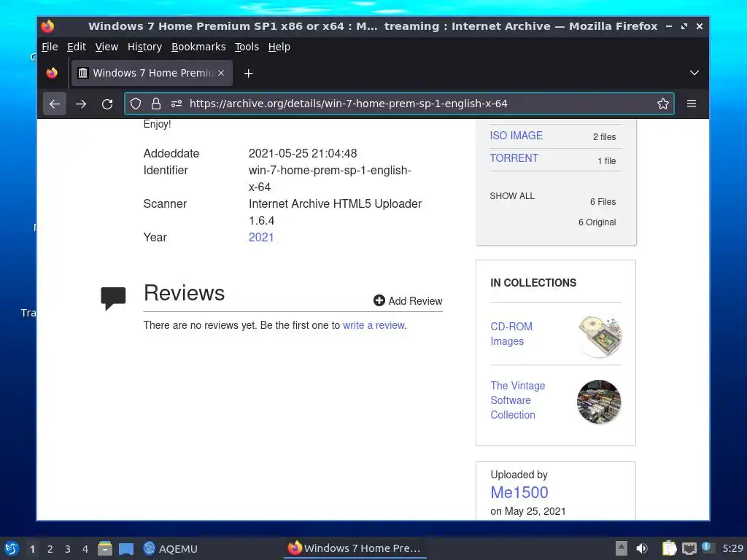Open the volume speaker tray icon
The width and height of the screenshot is (747, 560).
pos(642,548)
